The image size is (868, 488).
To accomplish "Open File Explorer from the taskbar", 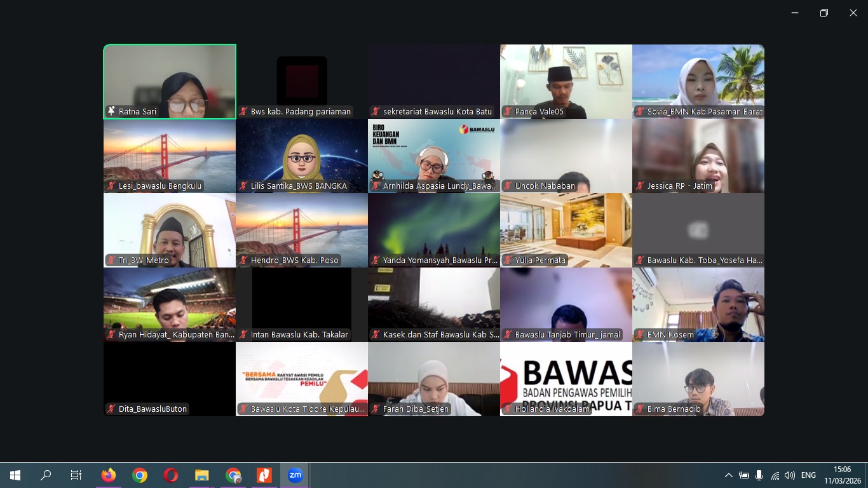I will 201,475.
